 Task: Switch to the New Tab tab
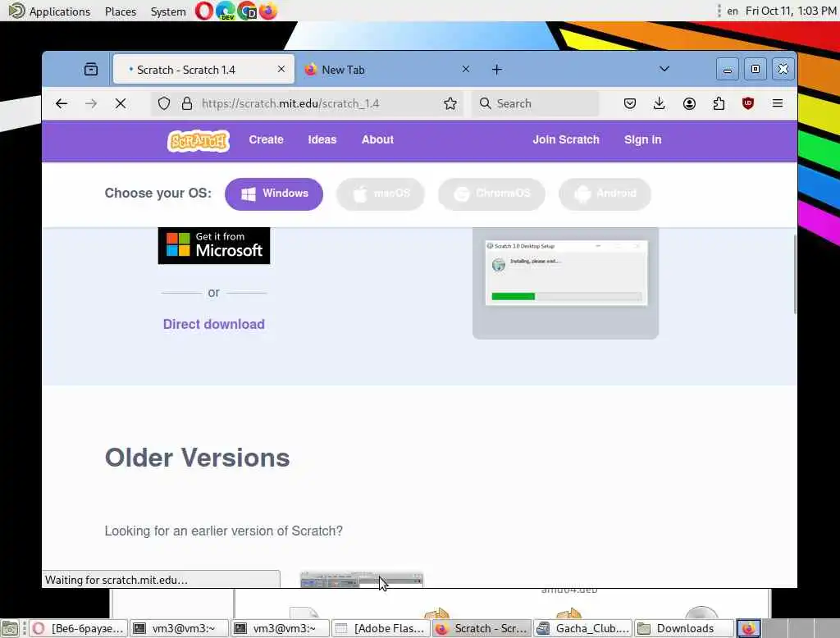coord(387,70)
